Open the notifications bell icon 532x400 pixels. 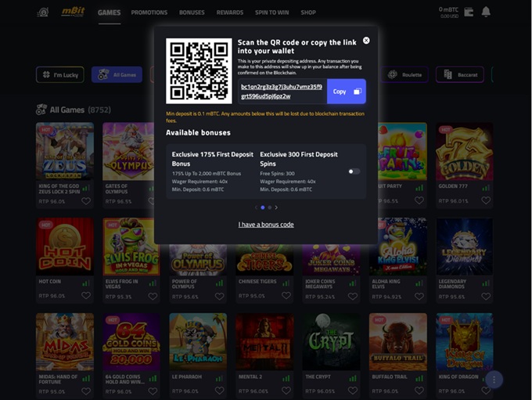point(486,12)
